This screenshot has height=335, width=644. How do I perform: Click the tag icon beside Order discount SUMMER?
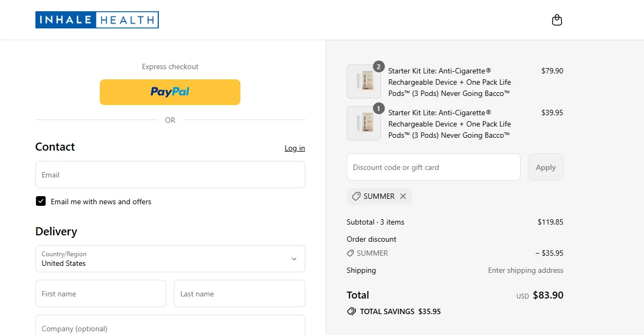click(x=350, y=253)
